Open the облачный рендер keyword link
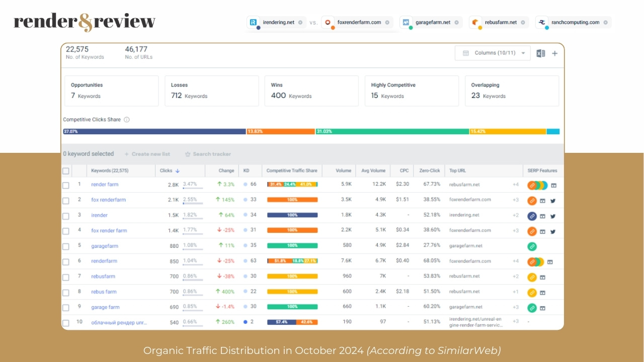 (119, 322)
